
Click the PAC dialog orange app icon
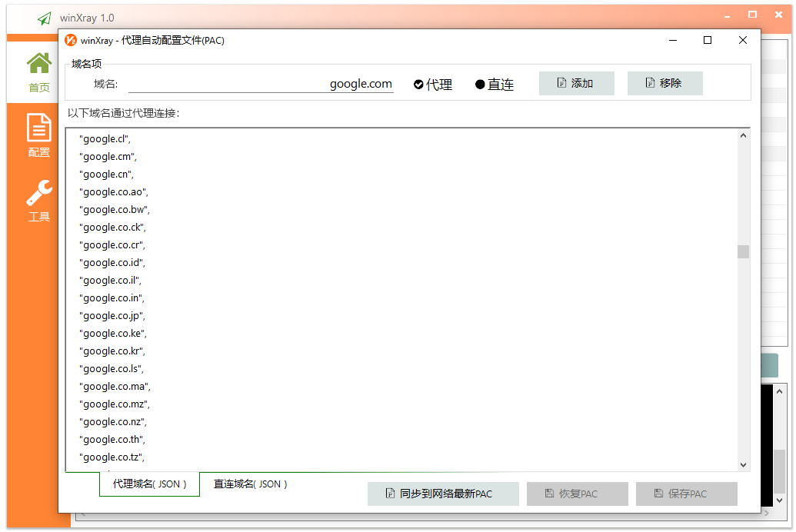[71, 40]
